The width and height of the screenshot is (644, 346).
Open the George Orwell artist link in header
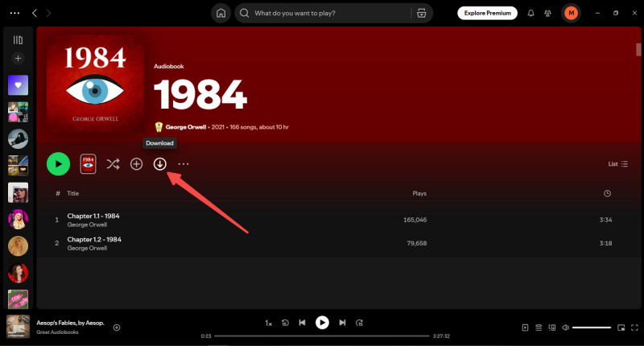point(186,127)
